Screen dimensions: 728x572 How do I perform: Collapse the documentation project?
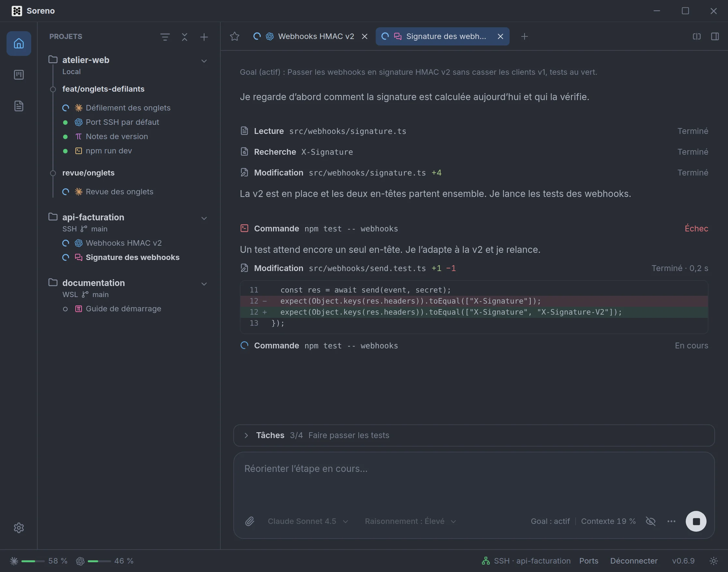pyautogui.click(x=204, y=284)
